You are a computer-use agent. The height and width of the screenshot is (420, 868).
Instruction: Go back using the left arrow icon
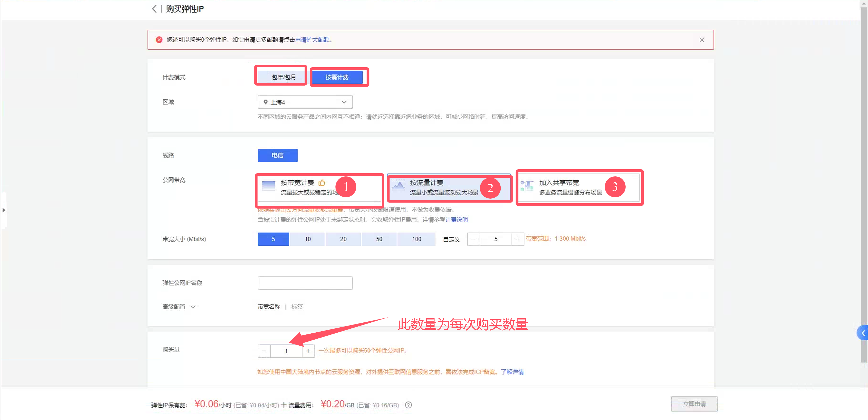154,9
